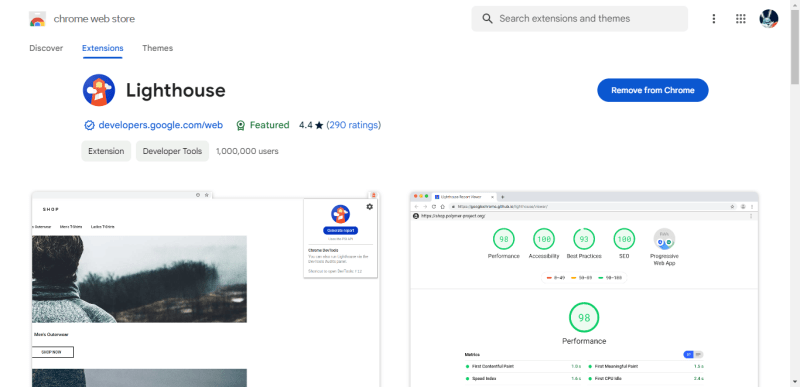Switch to the Discover tab

[x=46, y=48]
